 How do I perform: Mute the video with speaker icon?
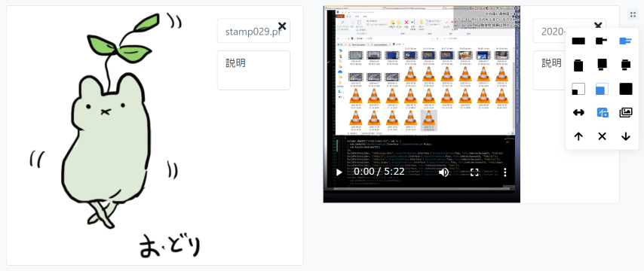click(443, 172)
